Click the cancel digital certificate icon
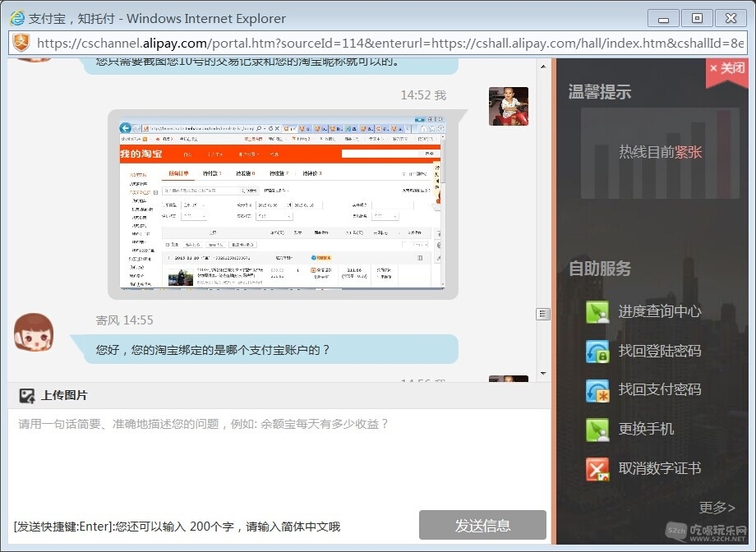The image size is (756, 552). pos(597,469)
